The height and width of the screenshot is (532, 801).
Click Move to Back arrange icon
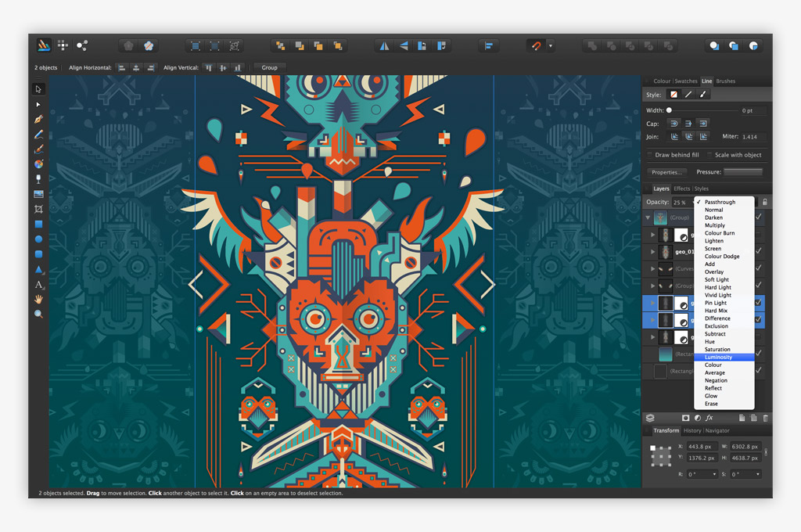(x=280, y=46)
